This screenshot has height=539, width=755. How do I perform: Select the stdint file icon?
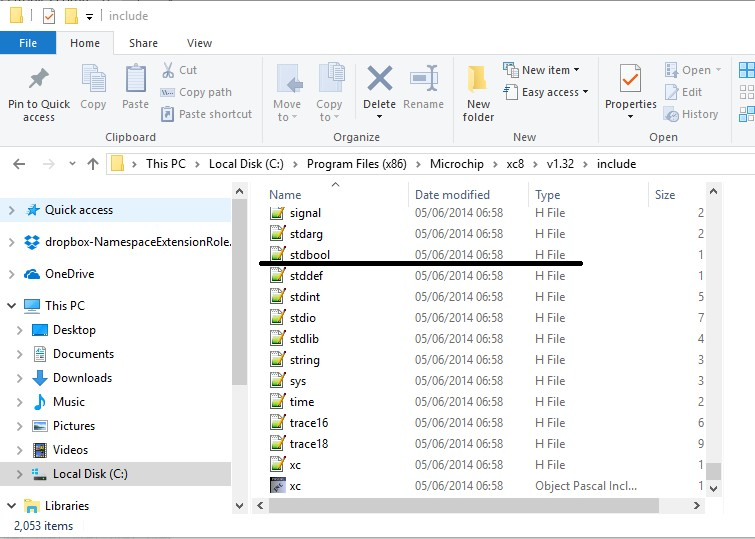pos(277,296)
